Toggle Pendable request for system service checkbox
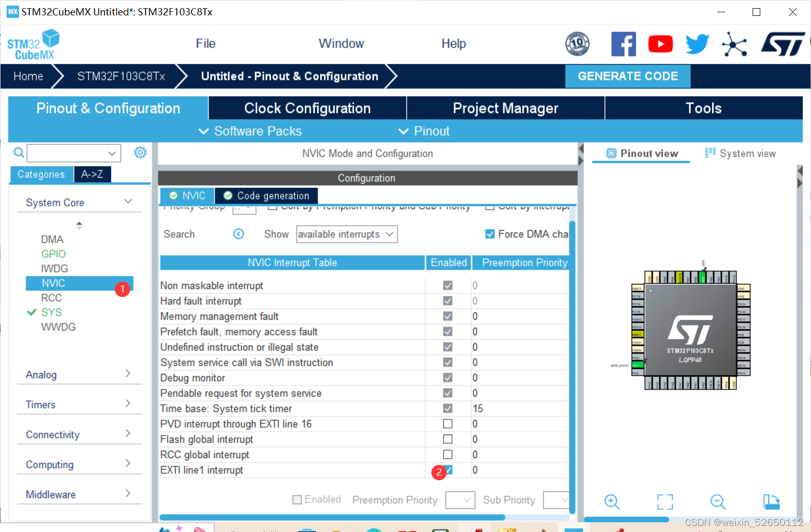The width and height of the screenshot is (811, 532). pyautogui.click(x=448, y=393)
